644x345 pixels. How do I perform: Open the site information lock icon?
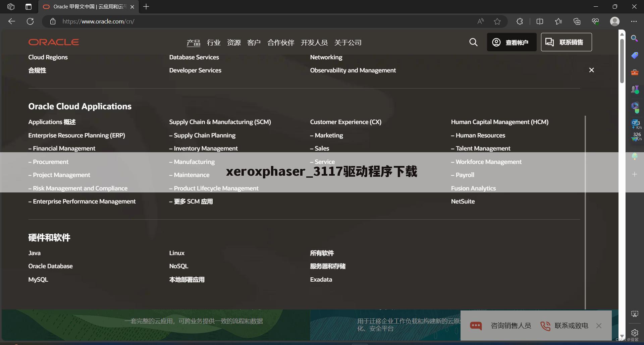coord(53,21)
